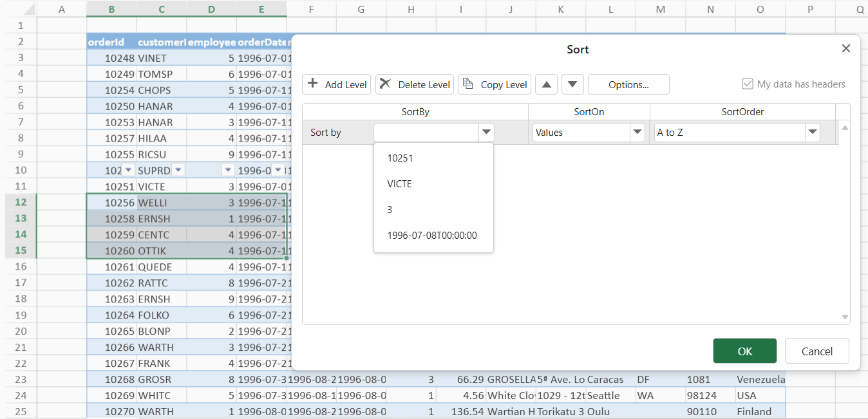
Task: Open the sort Options button
Action: tap(628, 84)
